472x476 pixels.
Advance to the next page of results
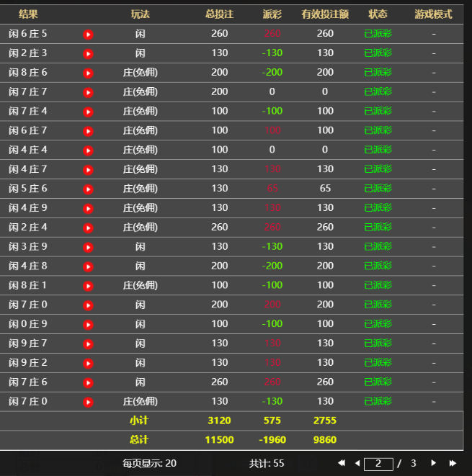click(434, 463)
